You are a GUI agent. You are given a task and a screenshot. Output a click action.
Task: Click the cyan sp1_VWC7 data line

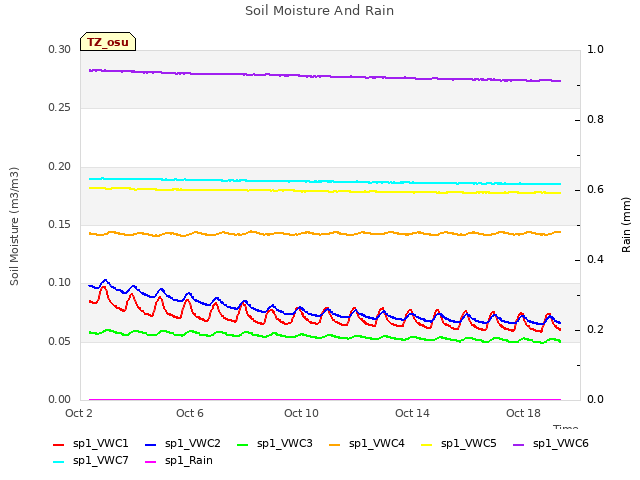coord(325,181)
